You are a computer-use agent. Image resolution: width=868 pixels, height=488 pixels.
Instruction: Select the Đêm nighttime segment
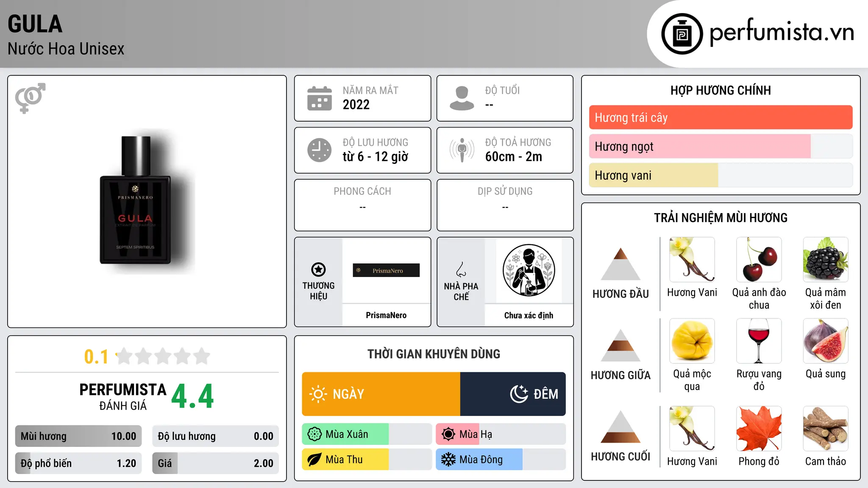(513, 394)
